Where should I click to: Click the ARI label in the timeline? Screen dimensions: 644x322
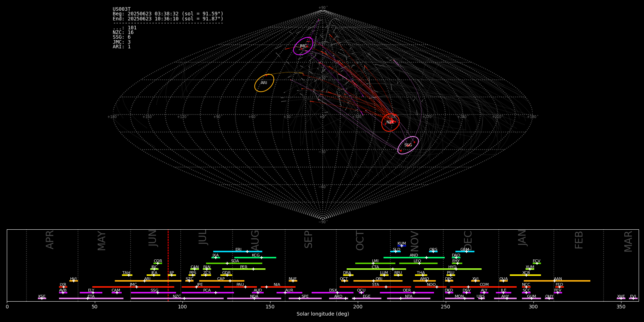click(147, 279)
